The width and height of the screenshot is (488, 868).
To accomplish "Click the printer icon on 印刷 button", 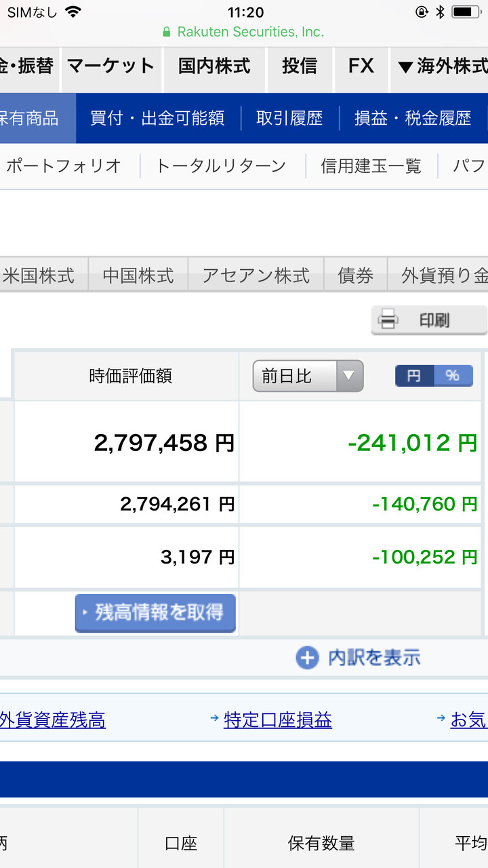I will click(x=387, y=319).
